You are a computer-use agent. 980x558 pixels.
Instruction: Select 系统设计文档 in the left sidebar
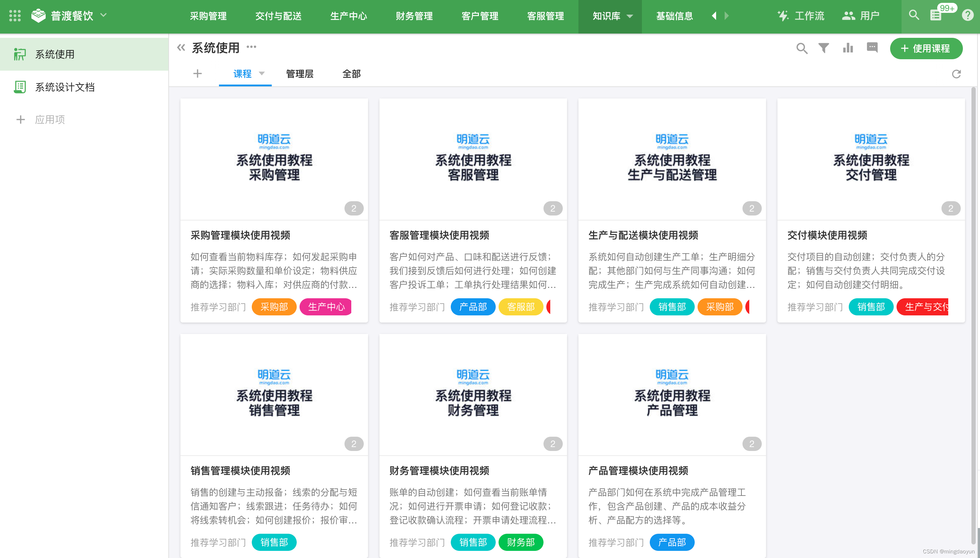[65, 87]
